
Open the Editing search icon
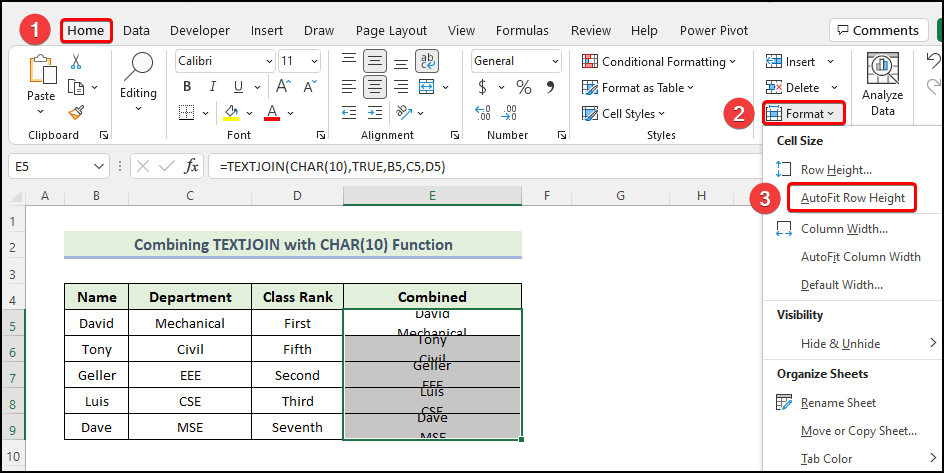[138, 67]
